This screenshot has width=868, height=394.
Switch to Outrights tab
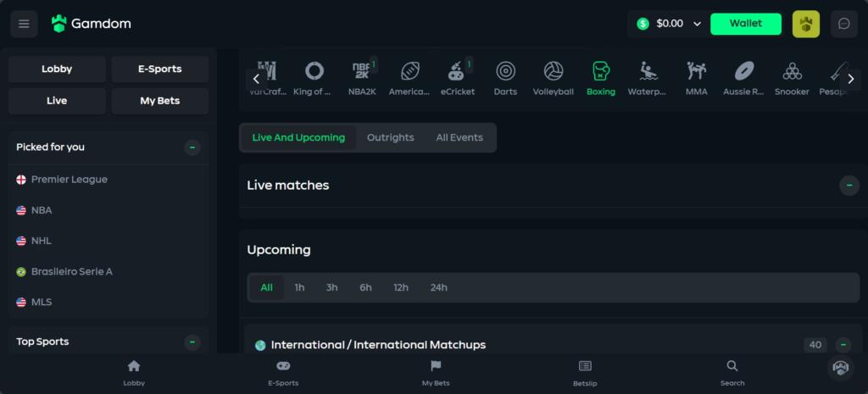[390, 138]
